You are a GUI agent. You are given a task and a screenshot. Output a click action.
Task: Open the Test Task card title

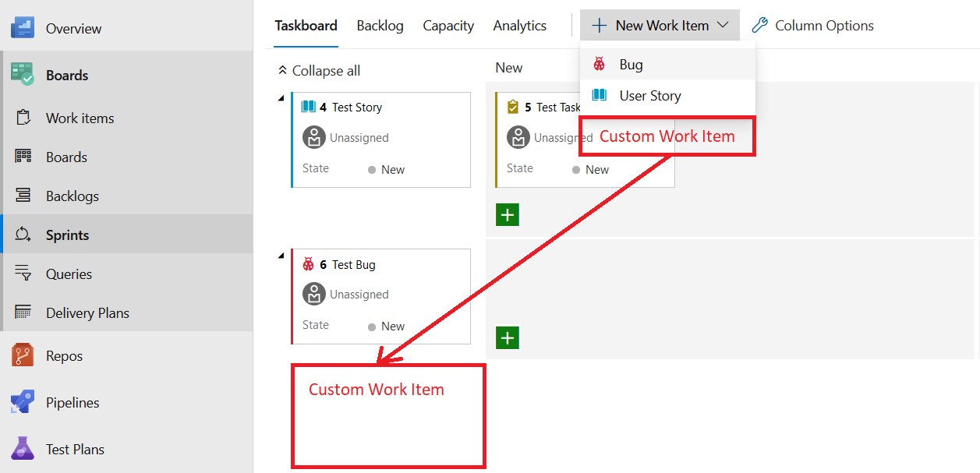557,108
